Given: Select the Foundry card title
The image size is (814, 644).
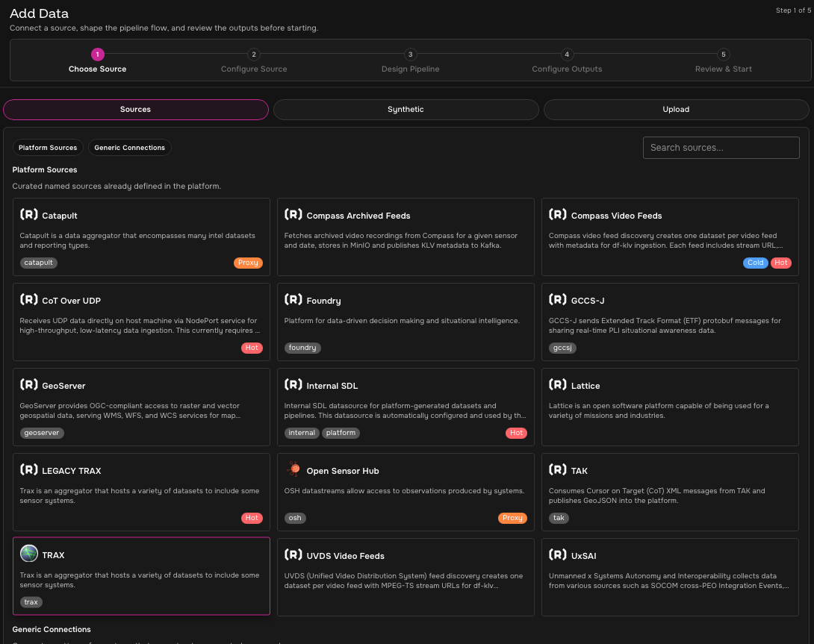Looking at the screenshot, I should coord(323,301).
